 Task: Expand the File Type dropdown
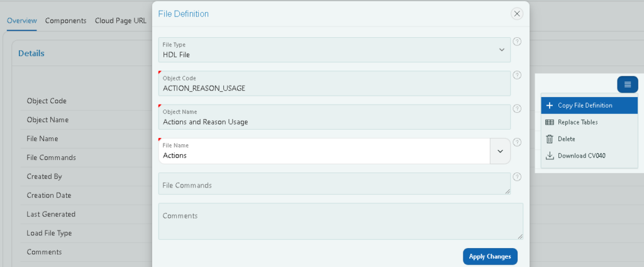[501, 50]
